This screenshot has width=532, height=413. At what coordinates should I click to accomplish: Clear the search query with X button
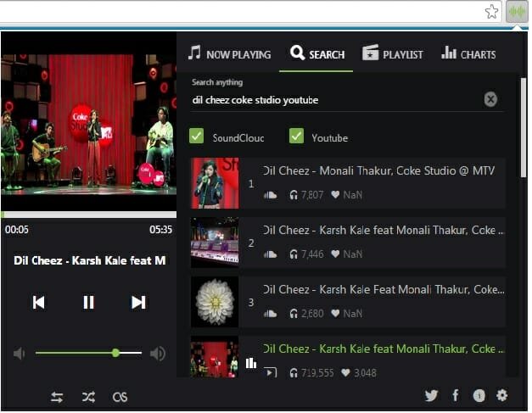[x=490, y=99]
